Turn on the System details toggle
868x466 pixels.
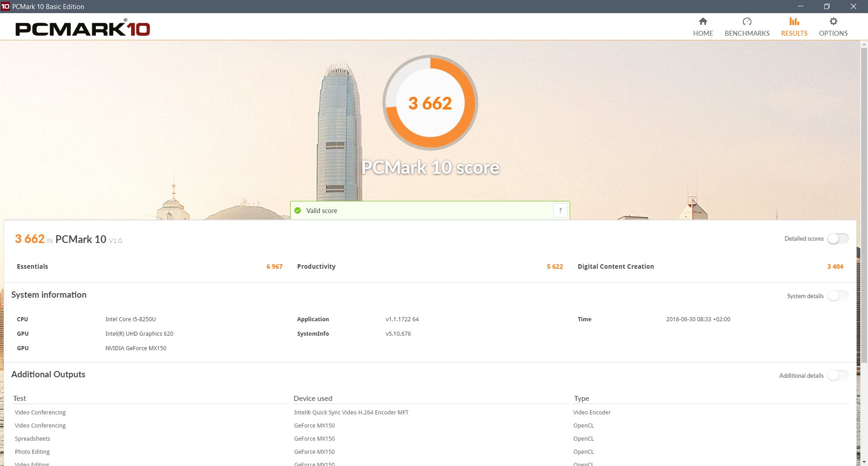click(838, 296)
